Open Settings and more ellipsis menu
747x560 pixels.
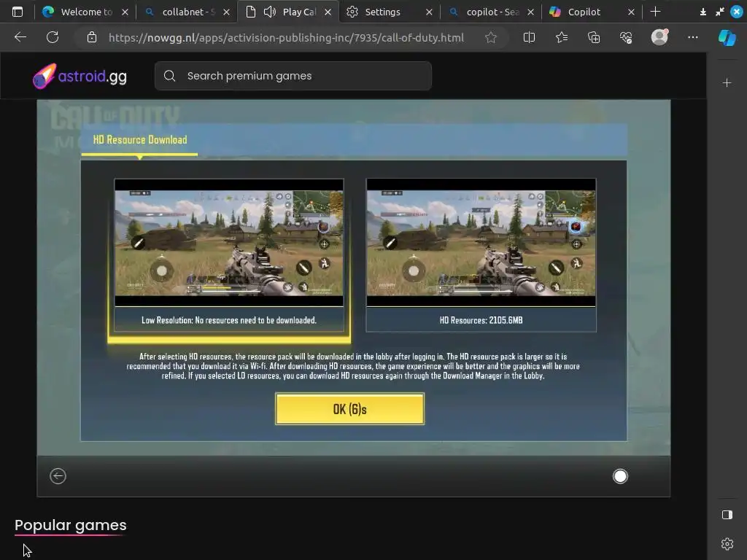[x=693, y=37]
